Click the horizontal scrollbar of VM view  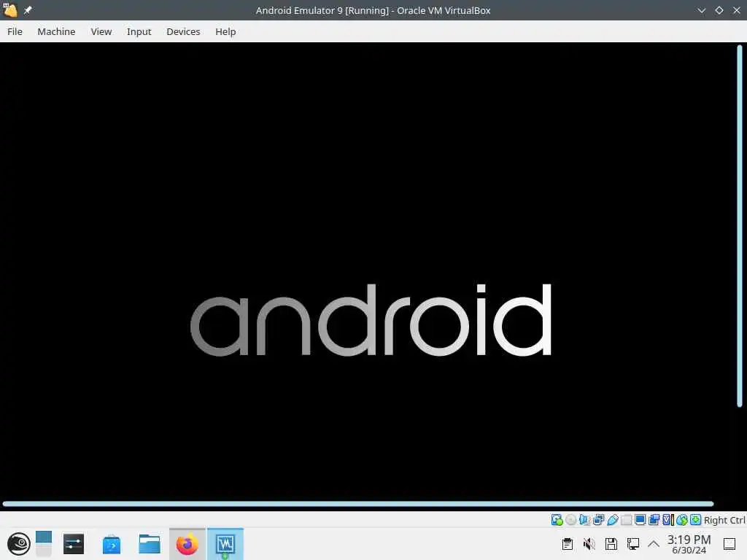[x=357, y=504]
